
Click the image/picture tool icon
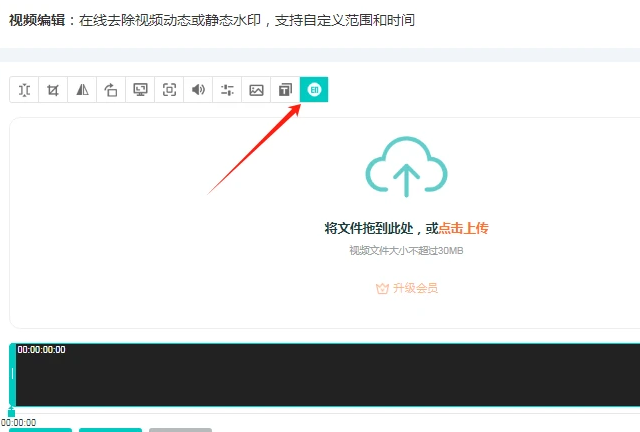256,90
